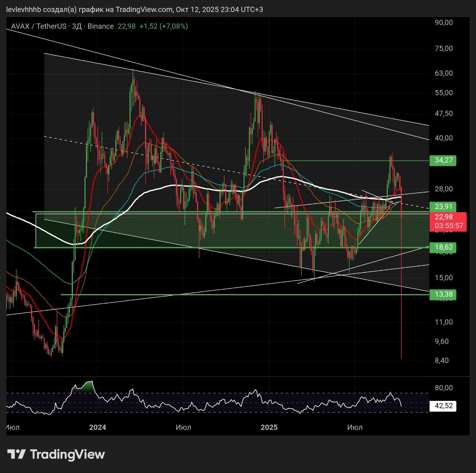Screen dimensions: 476x473
Task: Click the green 22,98 price in the header
Action: [126, 26]
